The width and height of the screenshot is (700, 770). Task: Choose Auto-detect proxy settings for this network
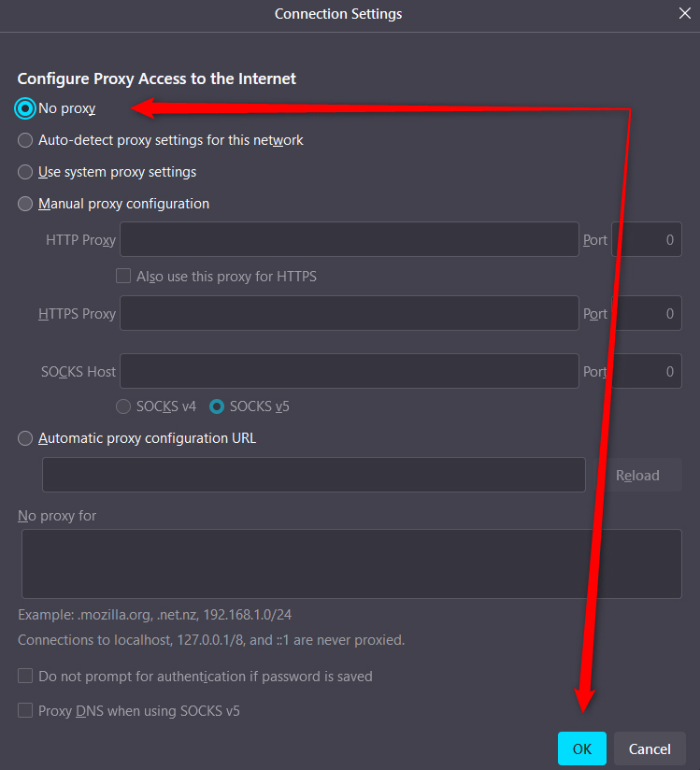click(x=24, y=140)
